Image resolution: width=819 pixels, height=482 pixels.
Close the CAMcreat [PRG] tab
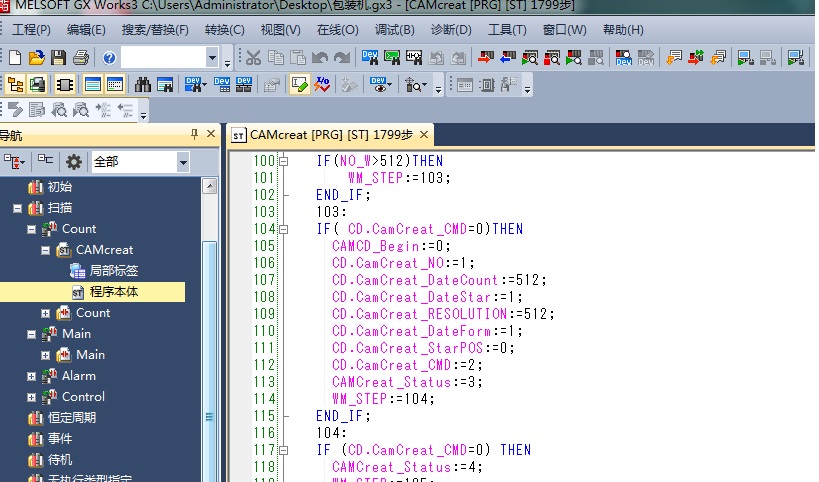click(x=424, y=134)
